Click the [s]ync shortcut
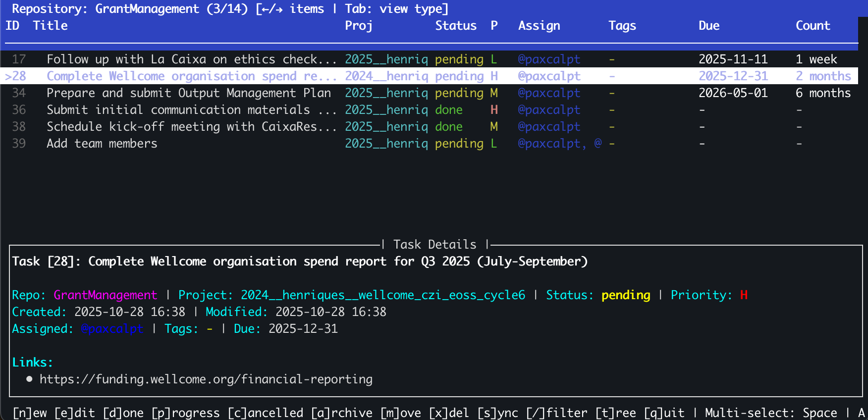The image size is (868, 420). coord(498,413)
